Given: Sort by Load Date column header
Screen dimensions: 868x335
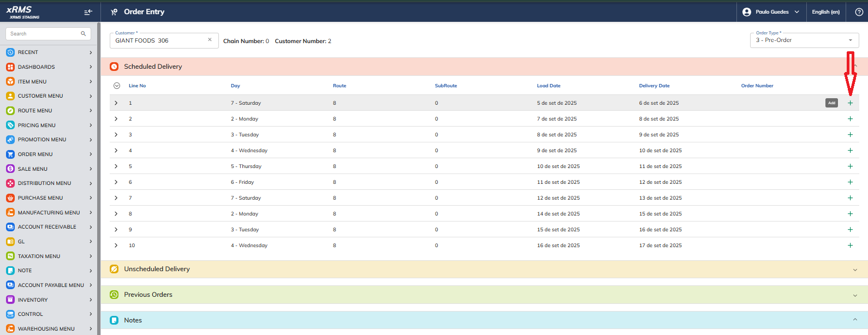Looking at the screenshot, I should [x=549, y=86].
